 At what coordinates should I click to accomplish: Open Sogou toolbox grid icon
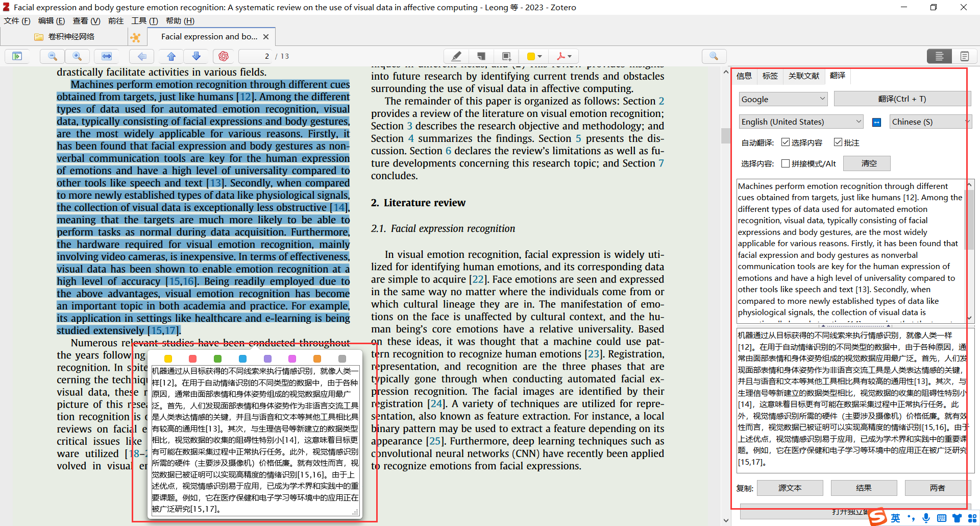tap(972, 518)
